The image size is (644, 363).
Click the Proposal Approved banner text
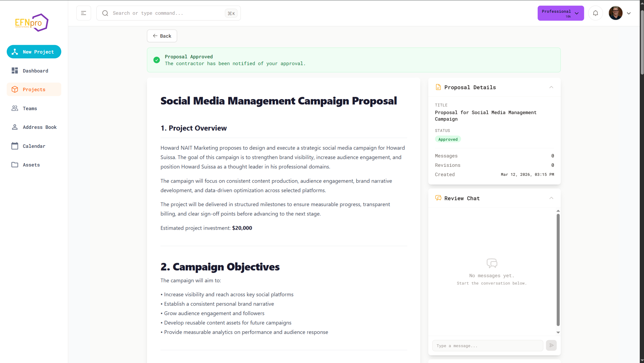coord(189,57)
